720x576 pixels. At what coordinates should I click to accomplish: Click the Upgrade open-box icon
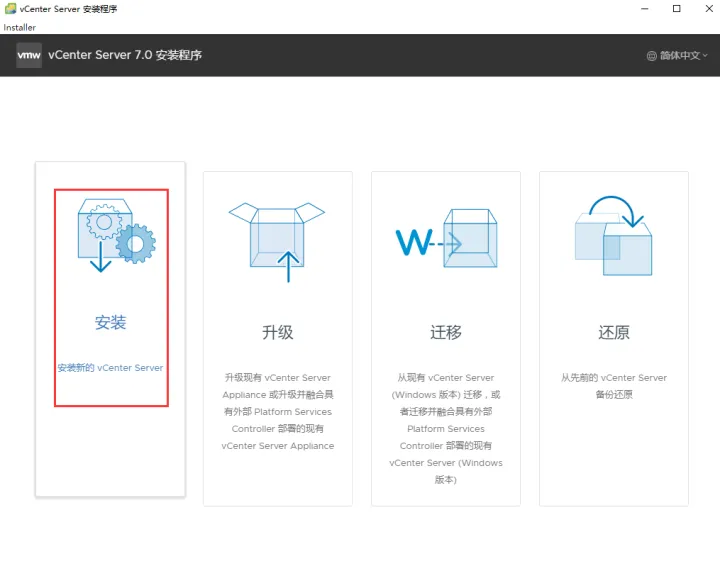(277, 242)
